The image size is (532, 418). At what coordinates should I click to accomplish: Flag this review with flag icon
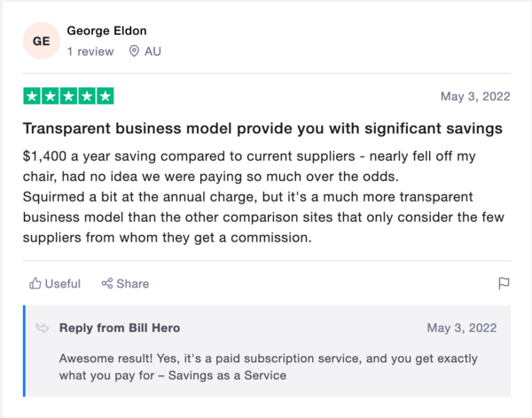504,284
